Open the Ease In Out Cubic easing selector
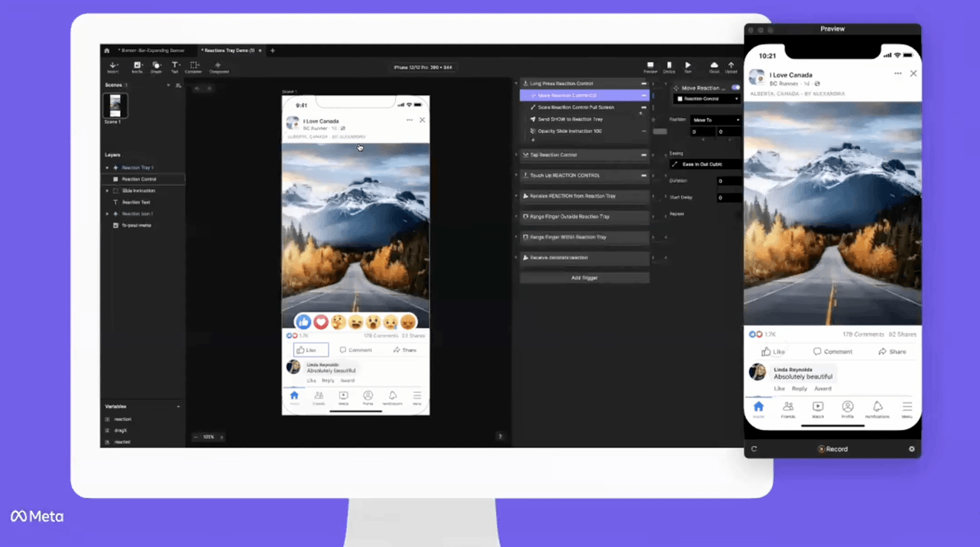980x547 pixels. pyautogui.click(x=705, y=164)
